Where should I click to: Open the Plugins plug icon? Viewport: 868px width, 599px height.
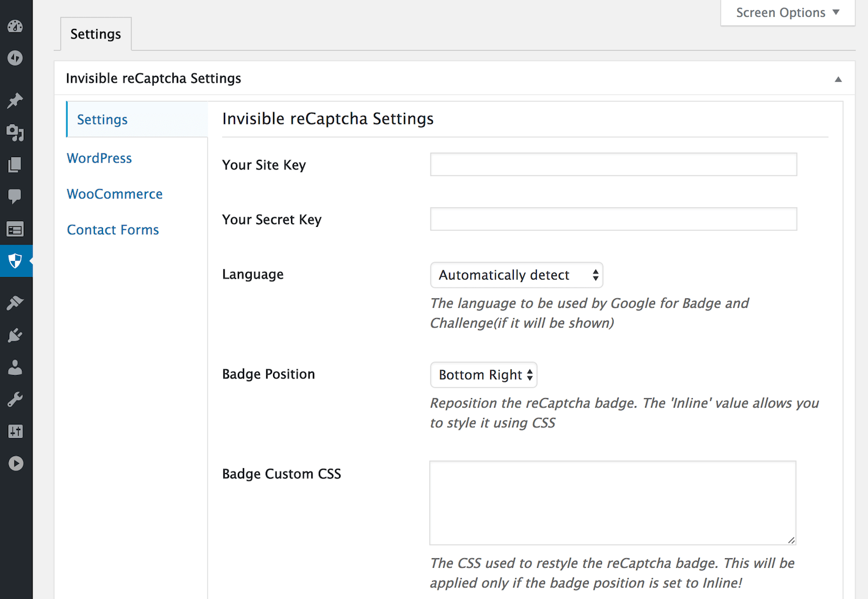pos(15,336)
